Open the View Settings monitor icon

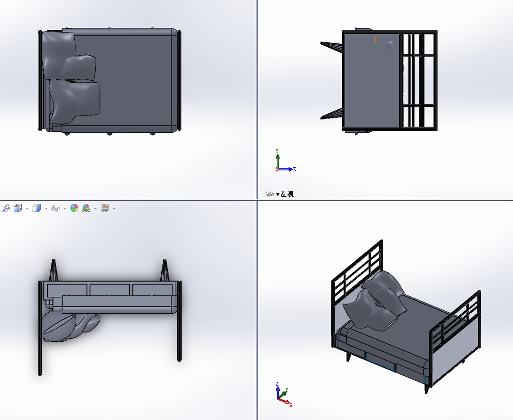[x=105, y=208]
